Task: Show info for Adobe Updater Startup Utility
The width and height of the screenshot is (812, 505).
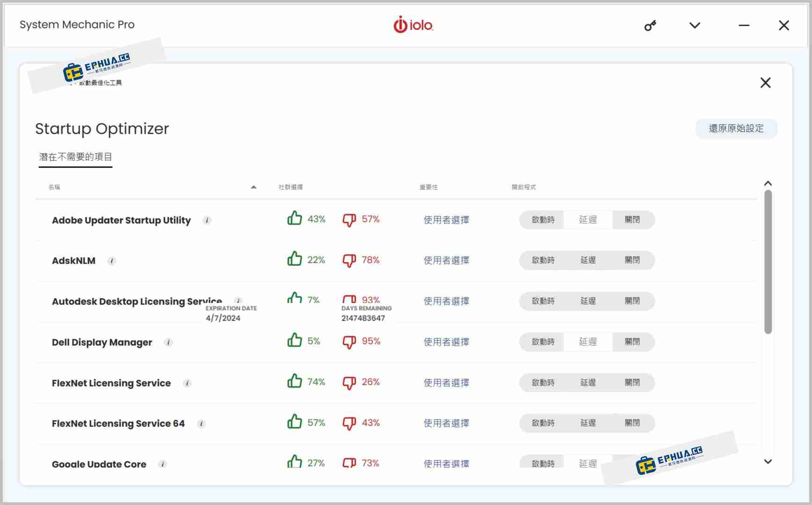Action: pos(207,220)
